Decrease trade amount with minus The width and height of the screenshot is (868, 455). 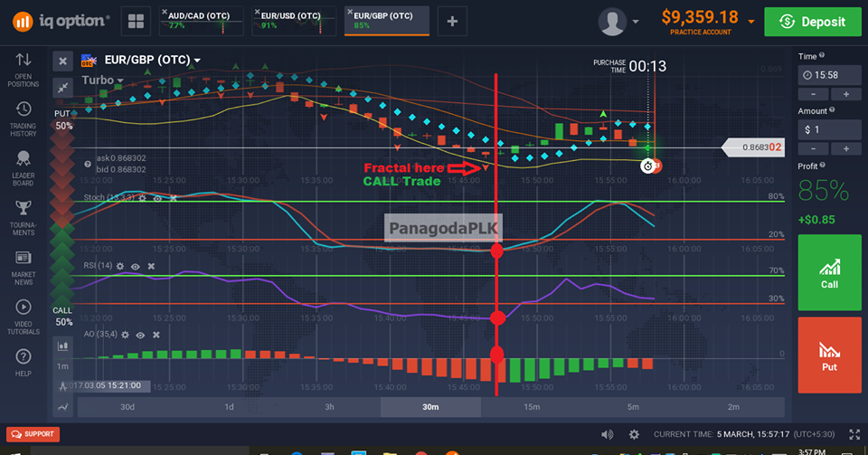click(x=813, y=148)
